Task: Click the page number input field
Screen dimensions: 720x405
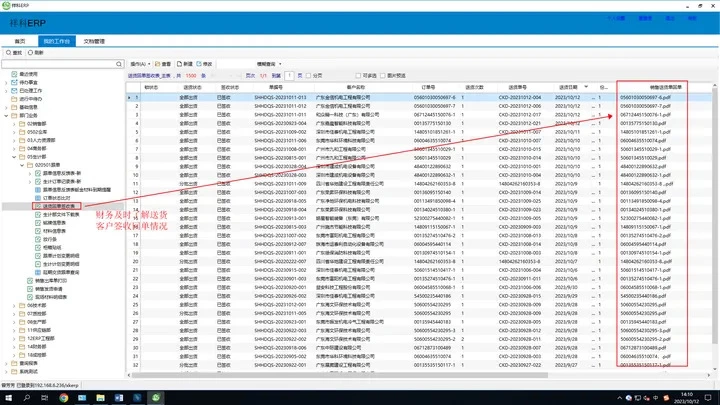Action: (290, 75)
